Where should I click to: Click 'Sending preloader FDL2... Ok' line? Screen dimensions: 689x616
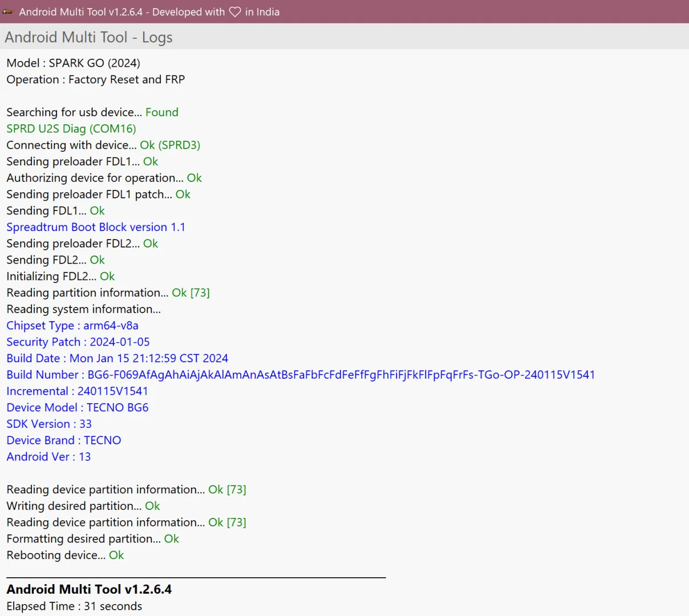click(x=82, y=244)
